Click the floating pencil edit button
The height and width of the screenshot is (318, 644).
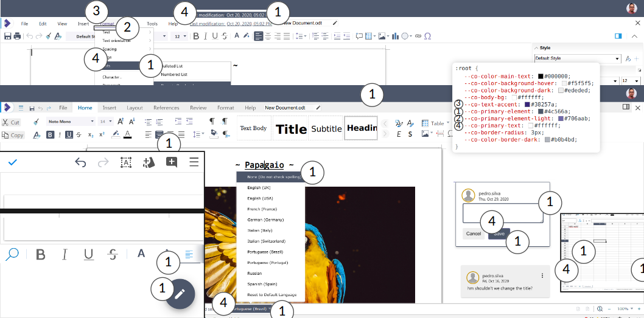tap(180, 294)
